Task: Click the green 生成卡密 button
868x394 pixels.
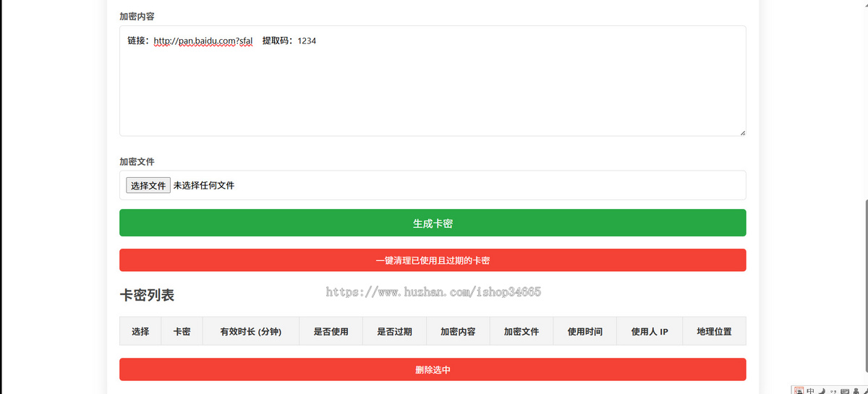Action: [x=433, y=223]
